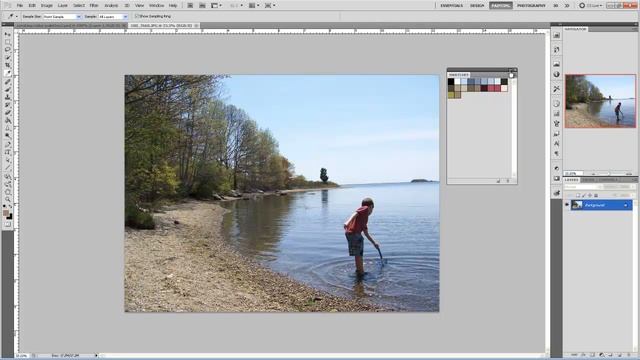This screenshot has height=360, width=640.
Task: Create a new swatch in the Swatches panel
Action: pos(498,181)
